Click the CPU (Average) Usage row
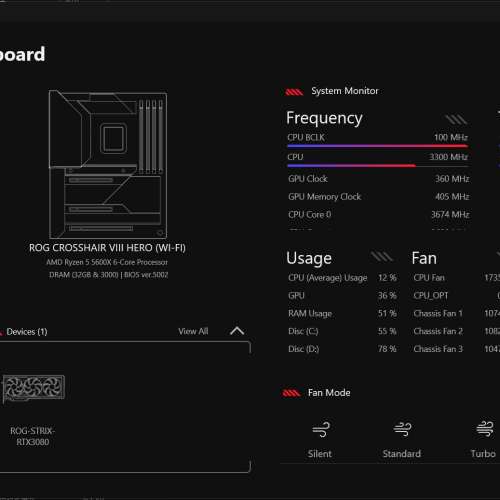 pos(342,278)
